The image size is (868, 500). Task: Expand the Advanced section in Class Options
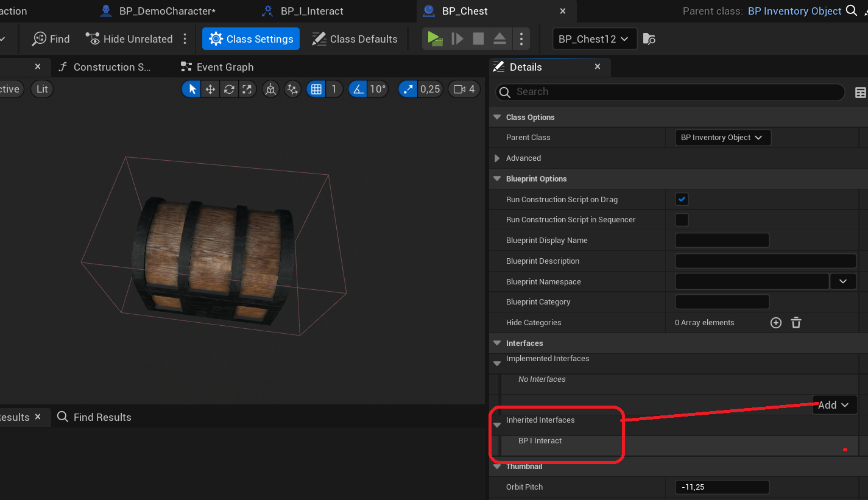point(497,158)
